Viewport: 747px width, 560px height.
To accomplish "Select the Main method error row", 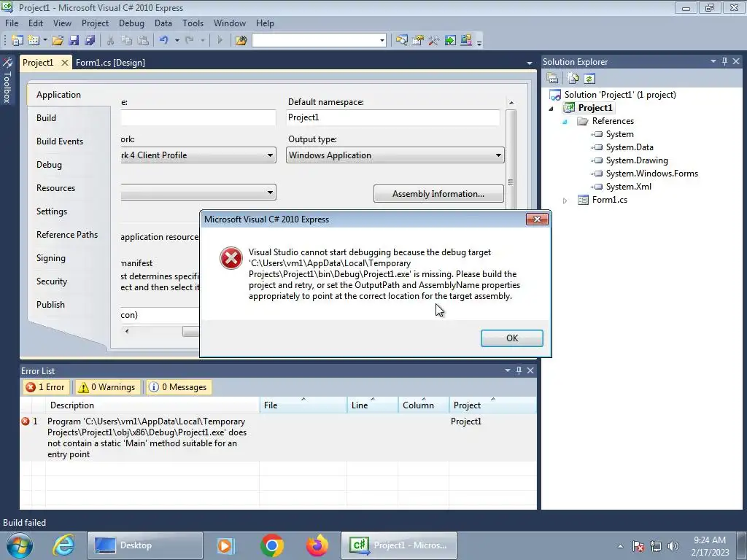I will pos(278,437).
